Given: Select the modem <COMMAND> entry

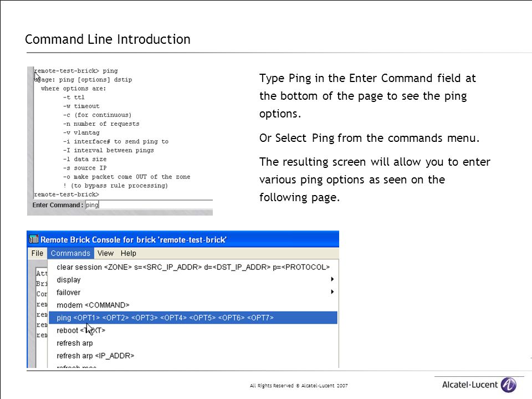Looking at the screenshot, I should click(193, 305).
